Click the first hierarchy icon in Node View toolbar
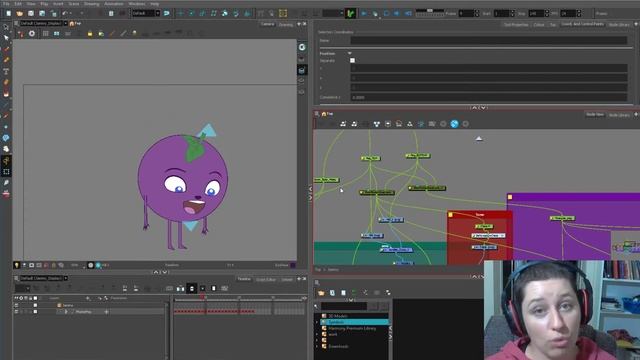Screen dimensions: 640x360 pos(343,124)
